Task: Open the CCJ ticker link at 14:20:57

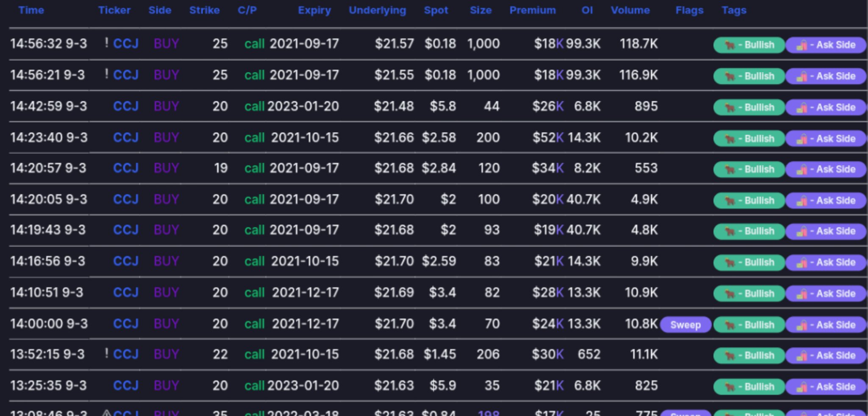Action: coord(126,168)
